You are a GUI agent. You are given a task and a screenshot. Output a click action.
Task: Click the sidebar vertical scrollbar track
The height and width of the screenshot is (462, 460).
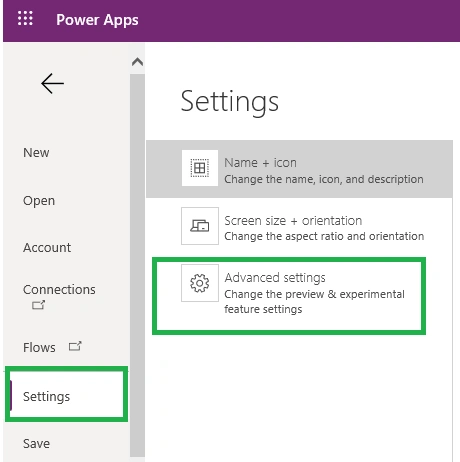(x=137, y=265)
